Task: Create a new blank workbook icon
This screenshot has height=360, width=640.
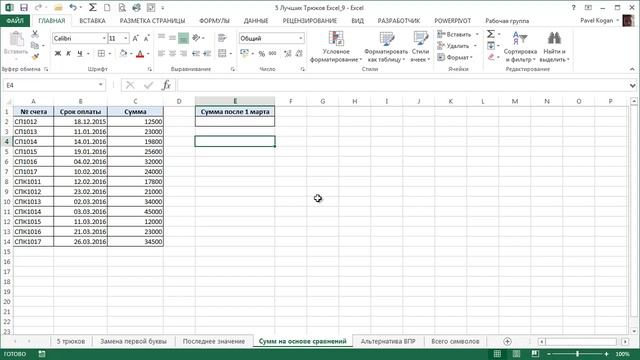Action: [x=107, y=8]
